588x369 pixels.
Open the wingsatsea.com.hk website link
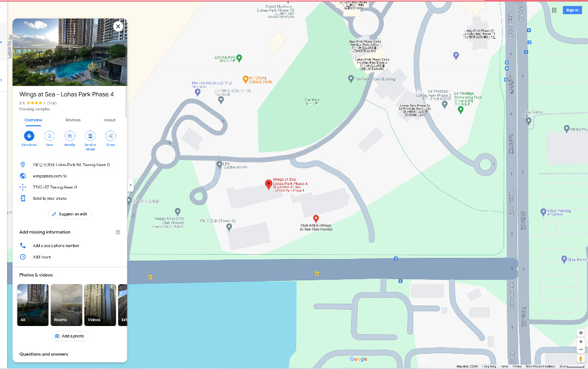(50, 176)
